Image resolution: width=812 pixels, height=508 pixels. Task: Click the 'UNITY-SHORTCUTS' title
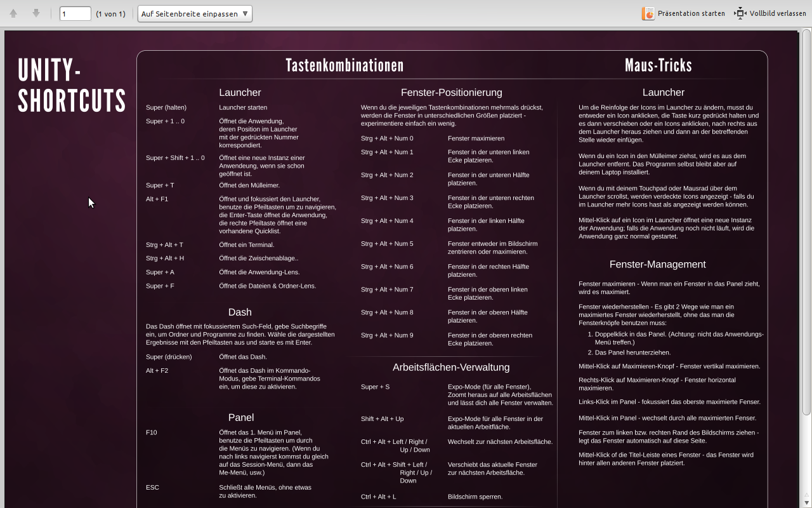pyautogui.click(x=72, y=85)
